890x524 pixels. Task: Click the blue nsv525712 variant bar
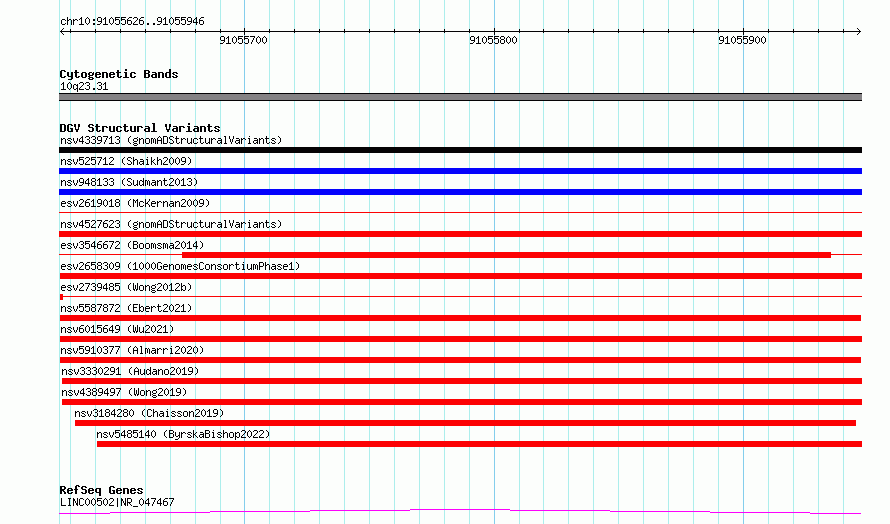460,171
